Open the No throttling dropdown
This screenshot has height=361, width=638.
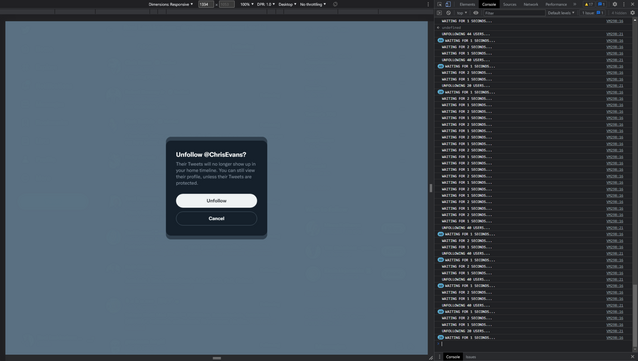click(x=312, y=4)
